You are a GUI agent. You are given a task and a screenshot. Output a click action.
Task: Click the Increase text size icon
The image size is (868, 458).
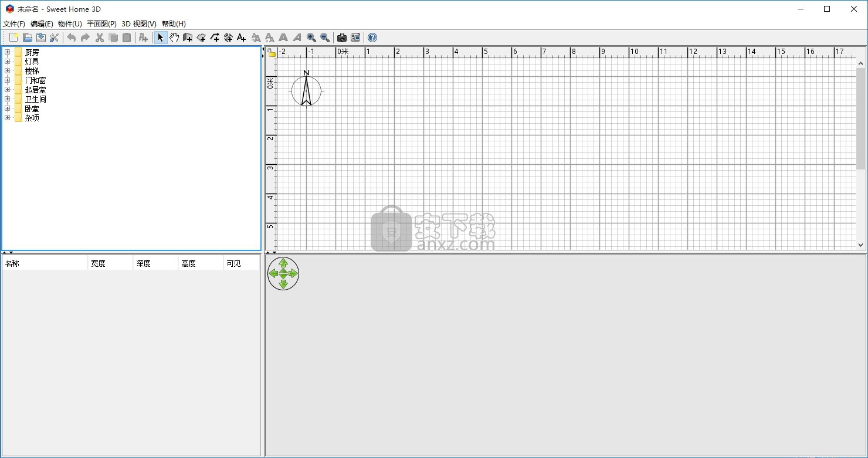click(256, 38)
